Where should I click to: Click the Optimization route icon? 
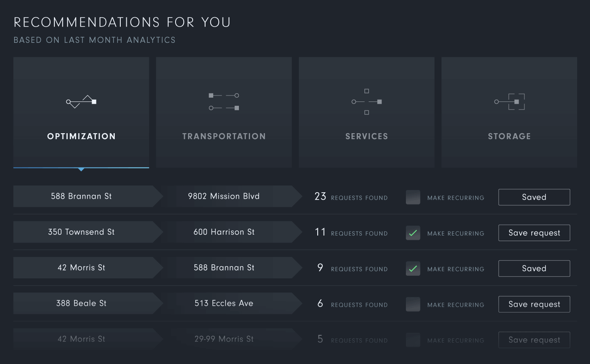(x=81, y=101)
